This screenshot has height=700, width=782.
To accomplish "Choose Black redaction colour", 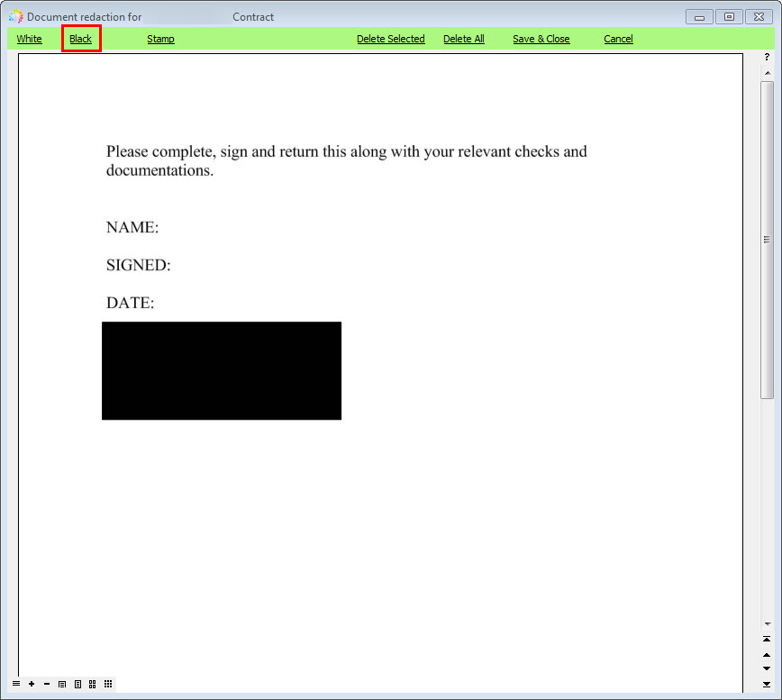I will 81,39.
